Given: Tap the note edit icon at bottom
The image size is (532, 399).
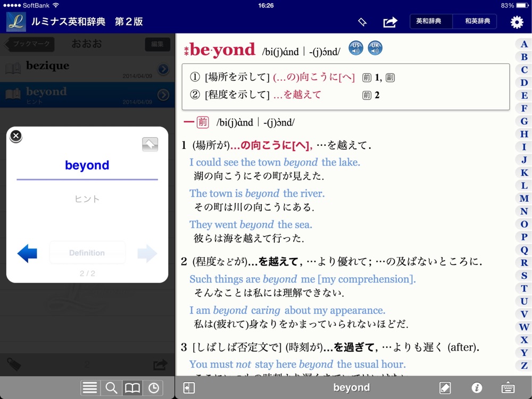Looking at the screenshot, I should tap(445, 388).
